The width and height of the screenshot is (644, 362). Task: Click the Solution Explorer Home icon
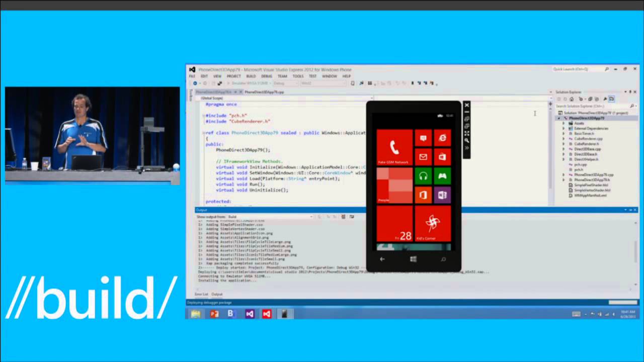click(x=572, y=99)
